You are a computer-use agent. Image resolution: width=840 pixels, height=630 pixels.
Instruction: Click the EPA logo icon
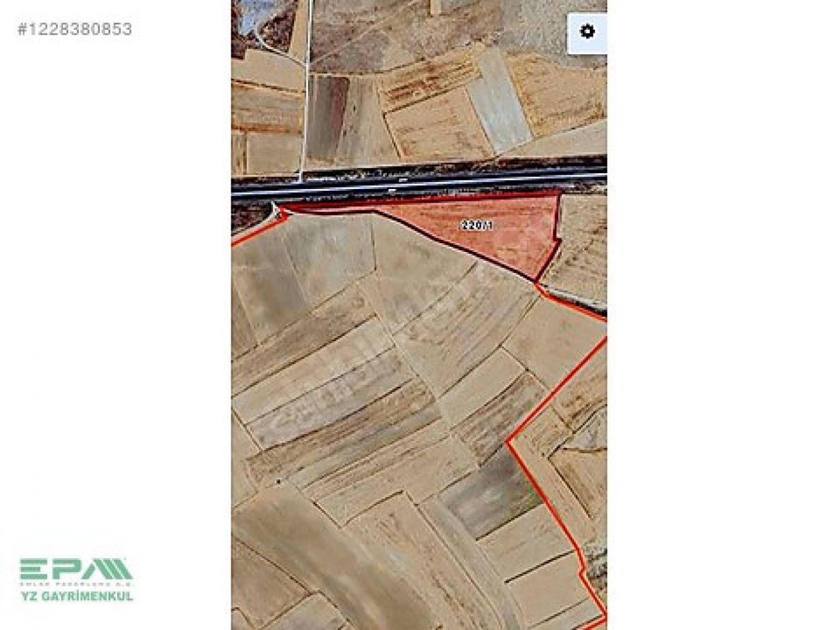76,570
